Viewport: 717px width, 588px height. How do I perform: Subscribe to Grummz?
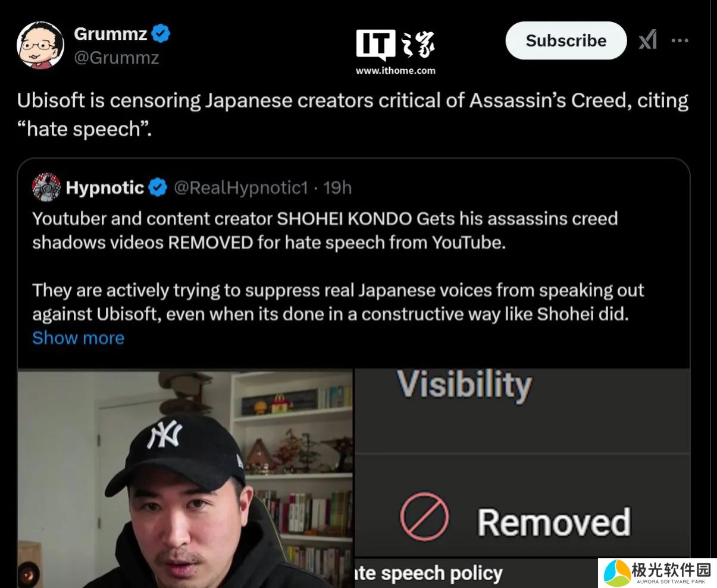pyautogui.click(x=566, y=40)
